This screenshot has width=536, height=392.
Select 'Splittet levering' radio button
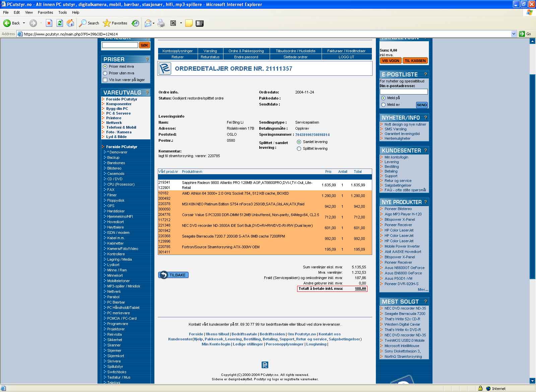(299, 148)
